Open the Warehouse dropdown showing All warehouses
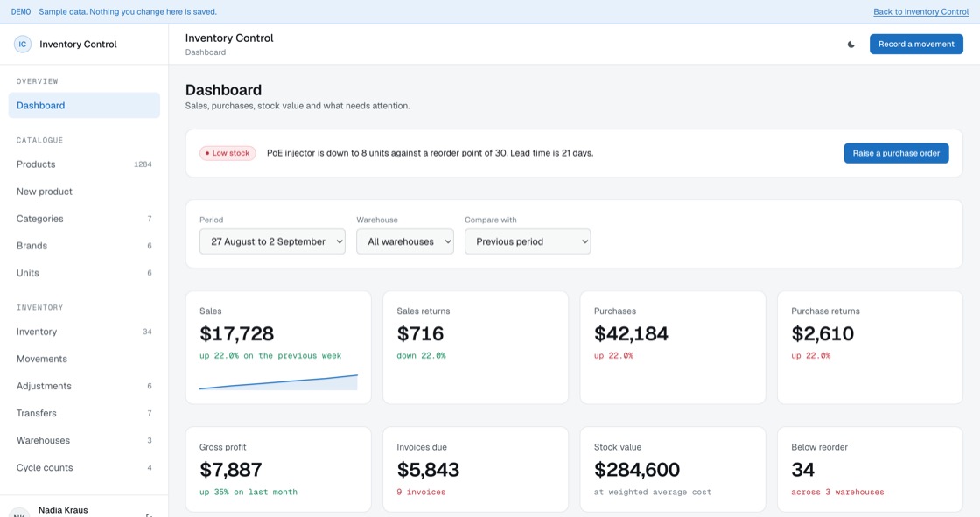The width and height of the screenshot is (980, 517). click(x=405, y=241)
